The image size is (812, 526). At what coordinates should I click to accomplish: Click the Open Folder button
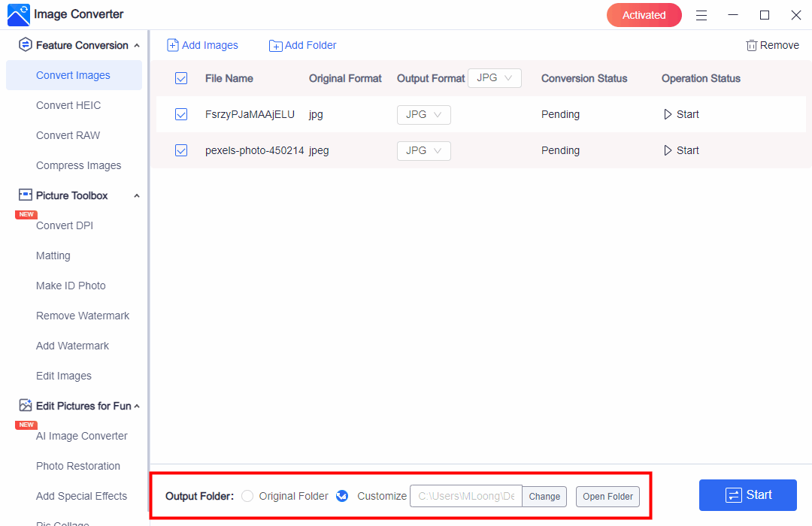(x=607, y=497)
